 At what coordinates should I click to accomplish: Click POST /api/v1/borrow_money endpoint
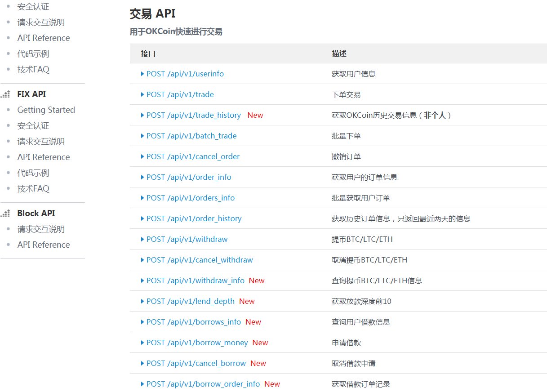(x=197, y=343)
